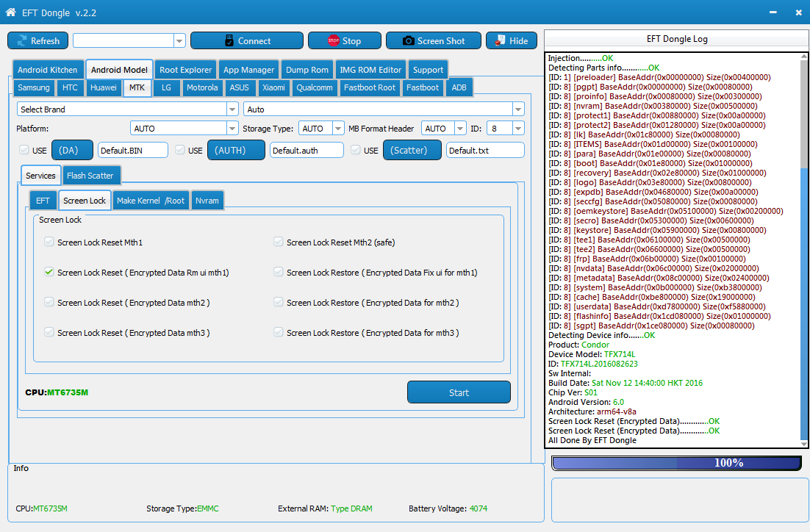Open the EFT sub-tab
The image size is (810, 532).
43,201
